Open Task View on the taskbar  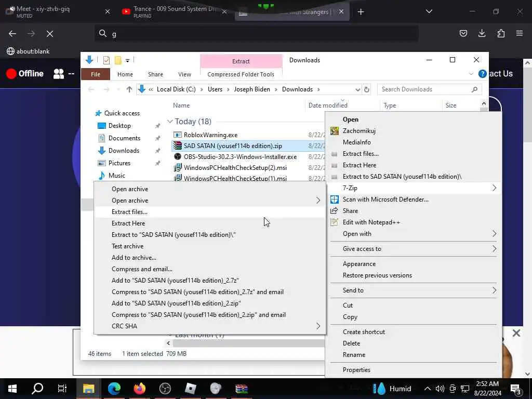pyautogui.click(x=62, y=388)
